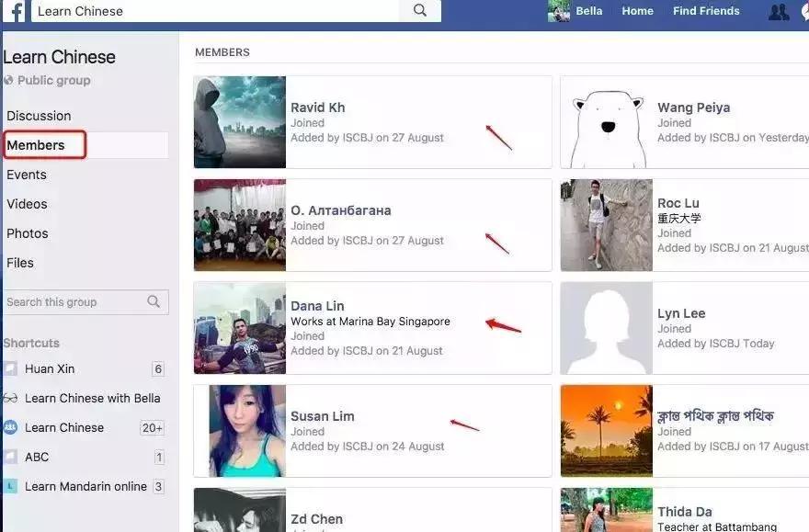Click Bella's profile picture in header

pyautogui.click(x=559, y=11)
